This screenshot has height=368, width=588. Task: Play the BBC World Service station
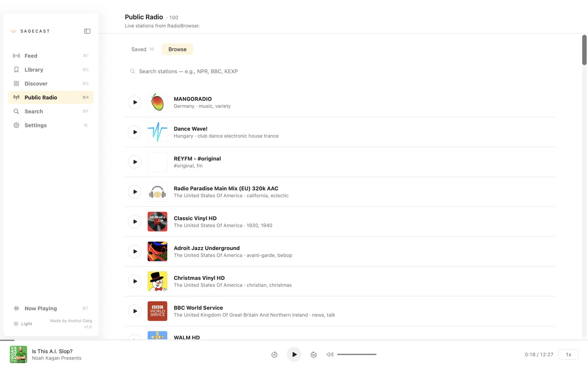click(135, 311)
